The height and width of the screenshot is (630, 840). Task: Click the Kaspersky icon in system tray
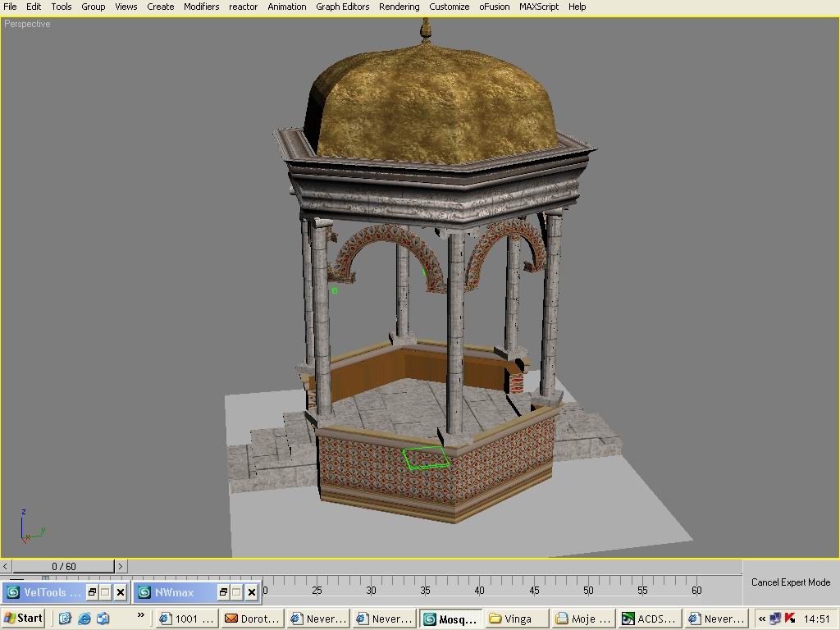(790, 619)
